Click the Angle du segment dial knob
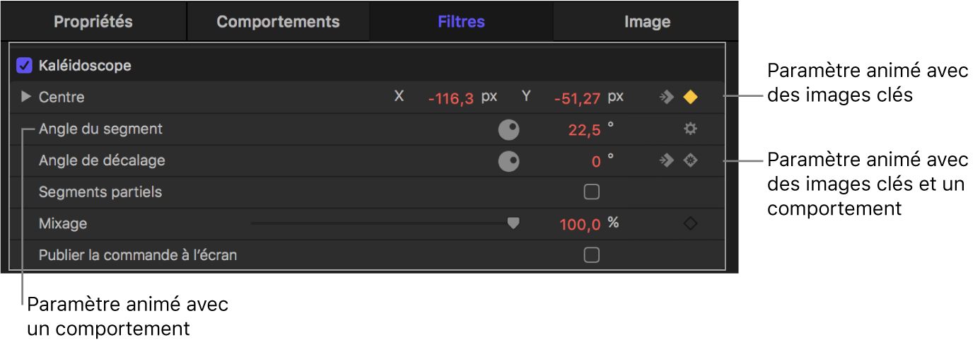The height and width of the screenshot is (340, 980). click(509, 129)
